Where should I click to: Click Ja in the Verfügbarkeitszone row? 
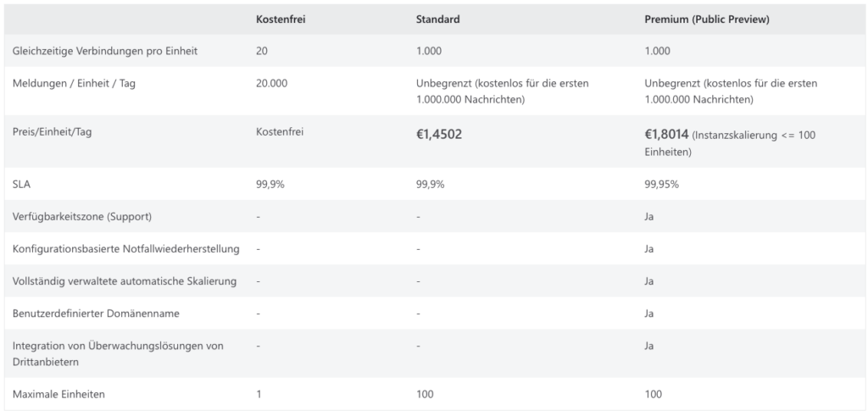point(648,217)
